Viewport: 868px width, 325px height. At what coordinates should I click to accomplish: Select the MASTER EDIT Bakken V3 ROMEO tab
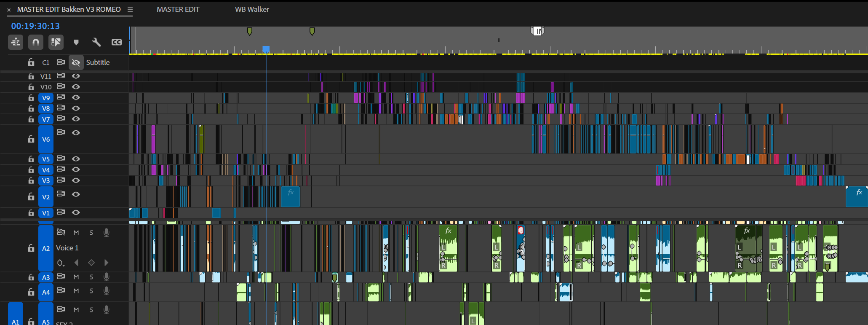pyautogui.click(x=69, y=9)
